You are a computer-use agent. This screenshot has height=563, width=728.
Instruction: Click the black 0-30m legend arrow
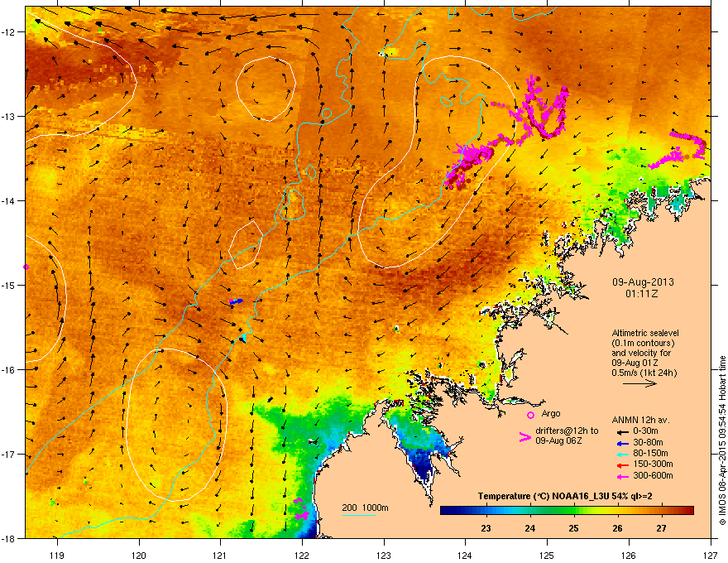(x=622, y=431)
